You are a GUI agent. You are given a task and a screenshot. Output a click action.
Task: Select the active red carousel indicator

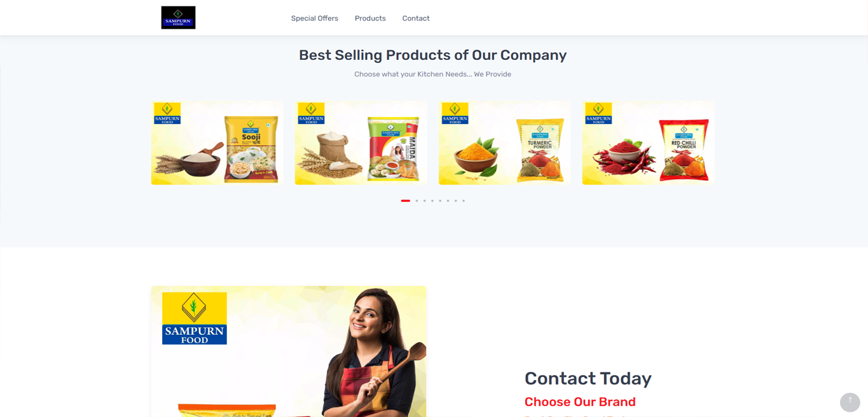[406, 201]
